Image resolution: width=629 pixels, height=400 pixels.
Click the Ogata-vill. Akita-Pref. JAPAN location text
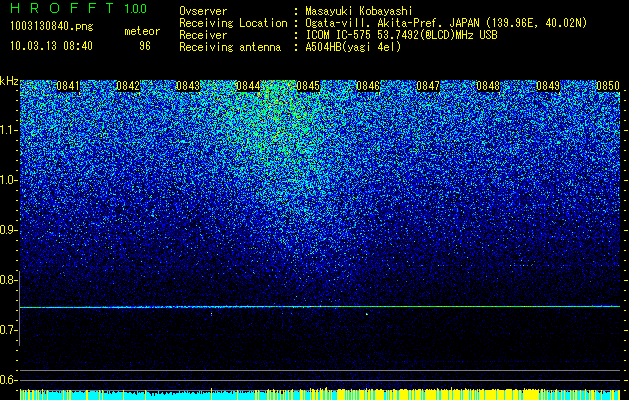pyautogui.click(x=444, y=23)
